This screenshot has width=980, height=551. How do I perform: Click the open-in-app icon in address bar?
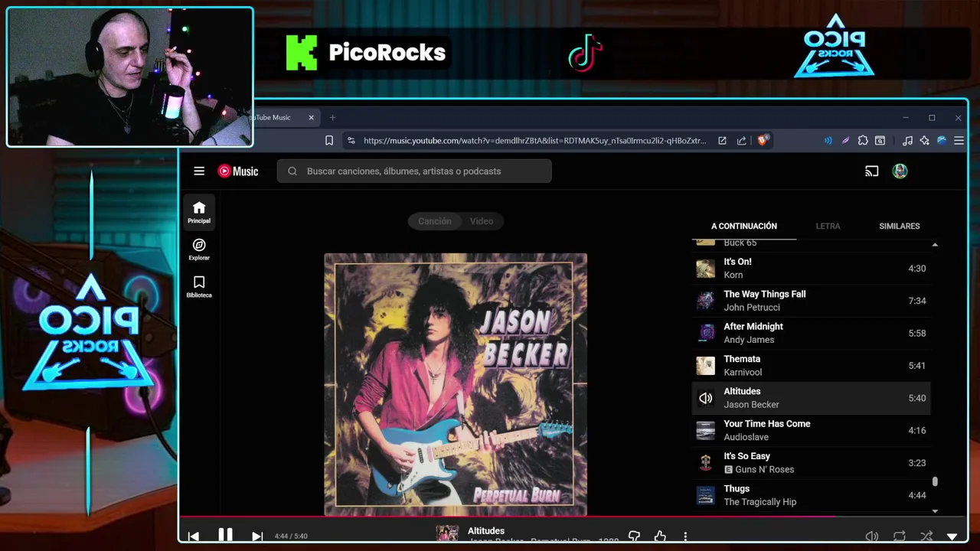click(x=722, y=141)
